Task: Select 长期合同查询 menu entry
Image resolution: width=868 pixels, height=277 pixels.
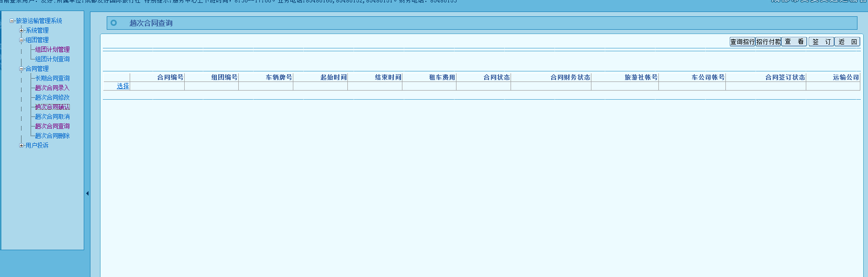Action: 52,78
